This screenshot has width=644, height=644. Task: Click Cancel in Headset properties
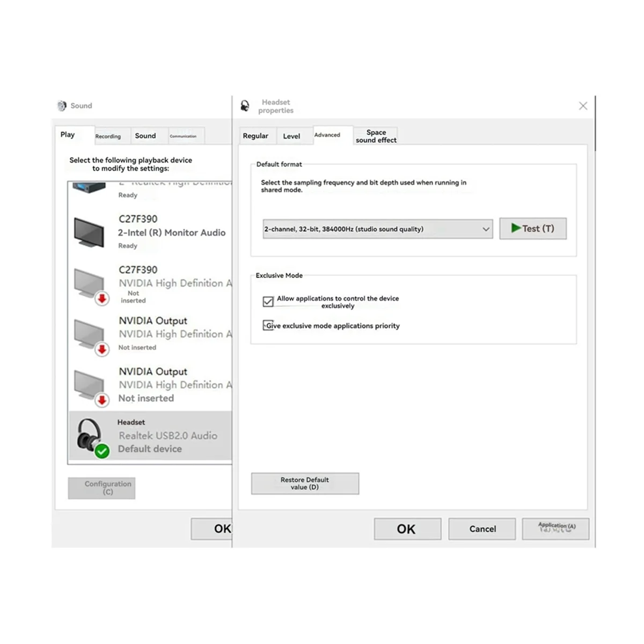[482, 529]
